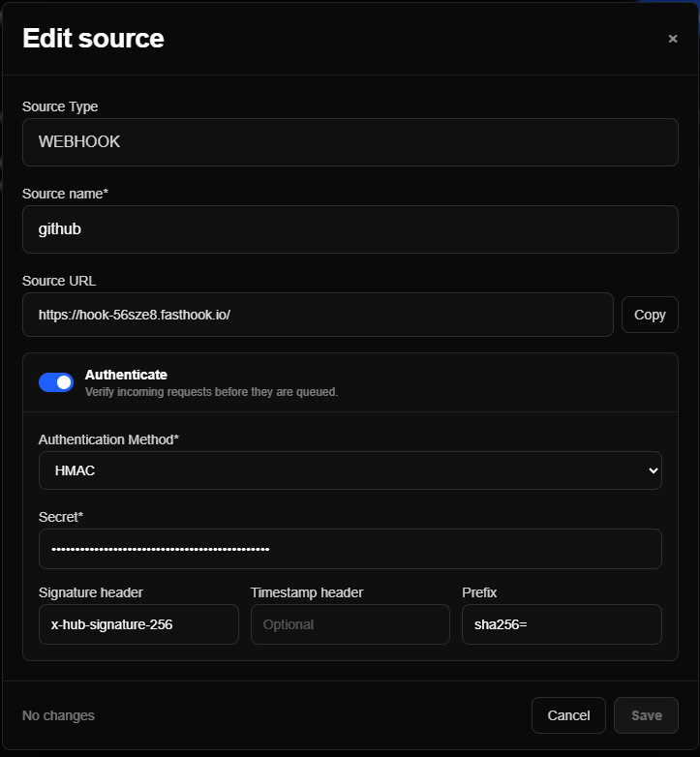The width and height of the screenshot is (700, 757).
Task: Disable the Authenticate toggle
Action: point(56,382)
